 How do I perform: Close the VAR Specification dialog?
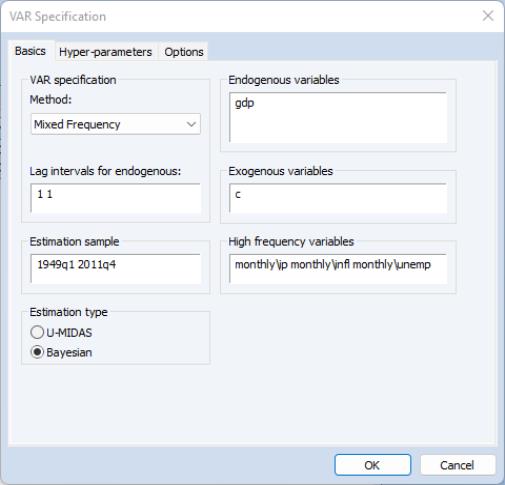click(x=488, y=16)
